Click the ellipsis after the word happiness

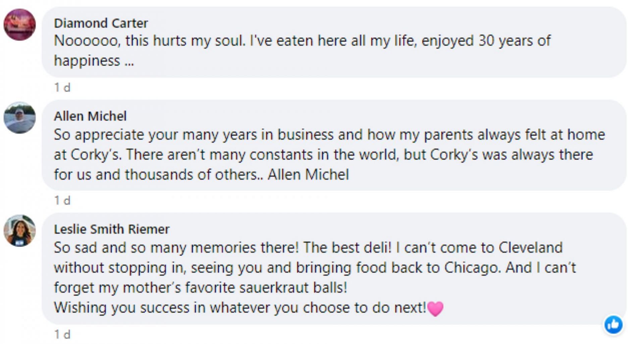coord(129,61)
